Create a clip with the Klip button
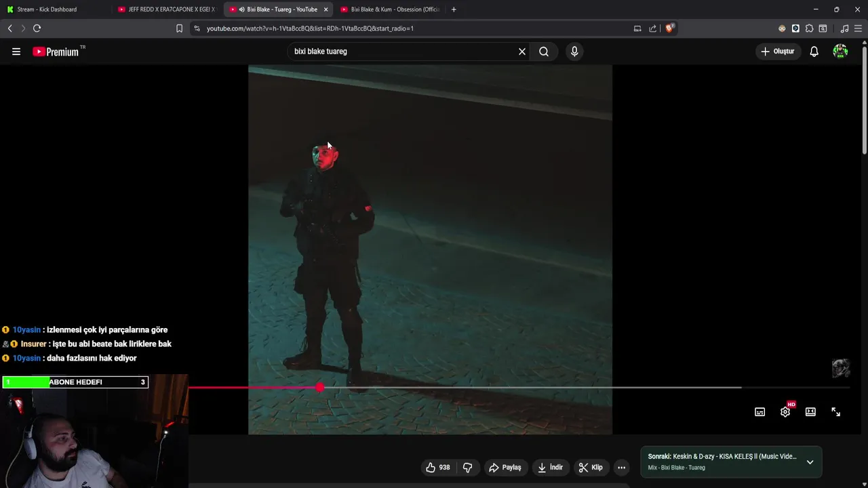This screenshot has width=868, height=488. point(591,468)
